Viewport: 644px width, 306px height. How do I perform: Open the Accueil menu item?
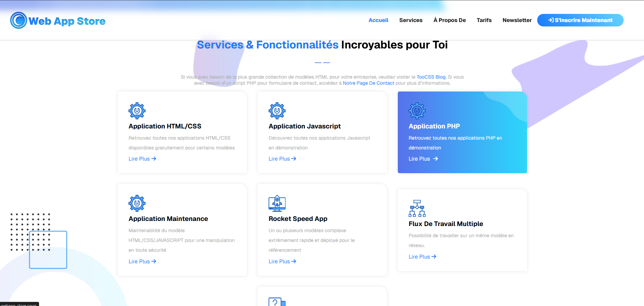coord(378,20)
